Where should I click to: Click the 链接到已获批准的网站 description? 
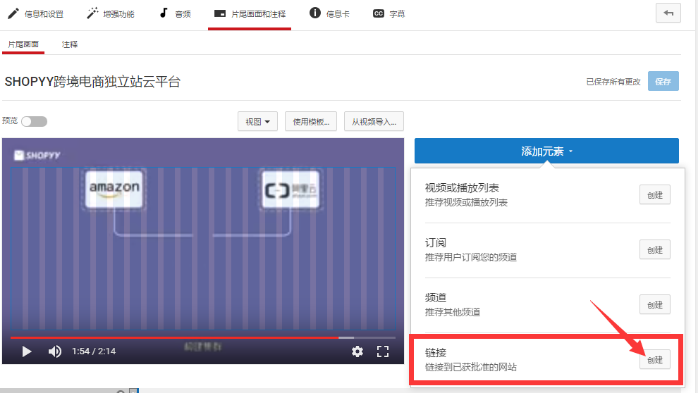click(x=471, y=367)
